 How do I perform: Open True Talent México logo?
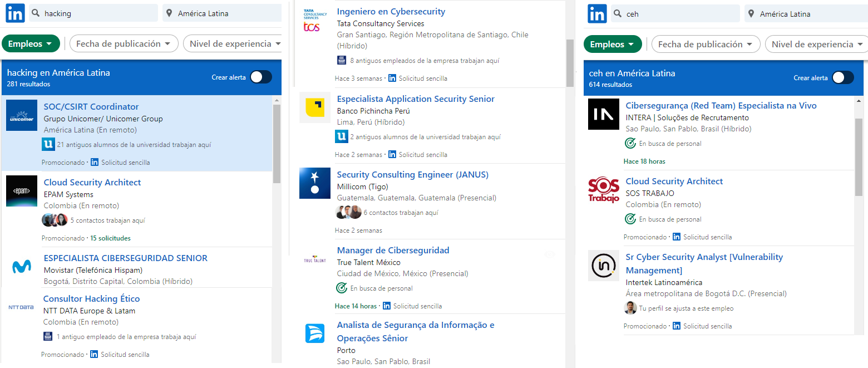pos(315,259)
